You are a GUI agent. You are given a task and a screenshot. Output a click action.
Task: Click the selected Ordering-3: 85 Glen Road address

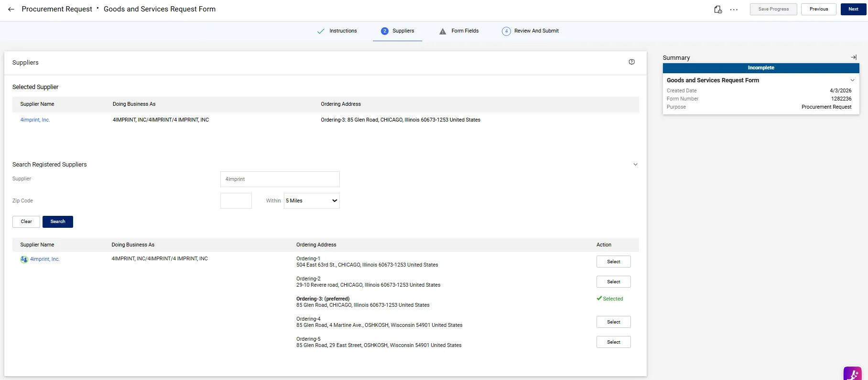(401, 120)
